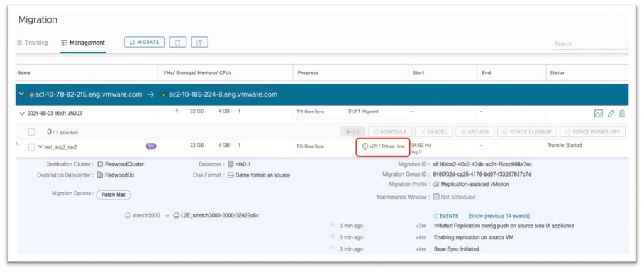
Task: Click the RedwoodCluster cluster icon
Action: (x=100, y=165)
